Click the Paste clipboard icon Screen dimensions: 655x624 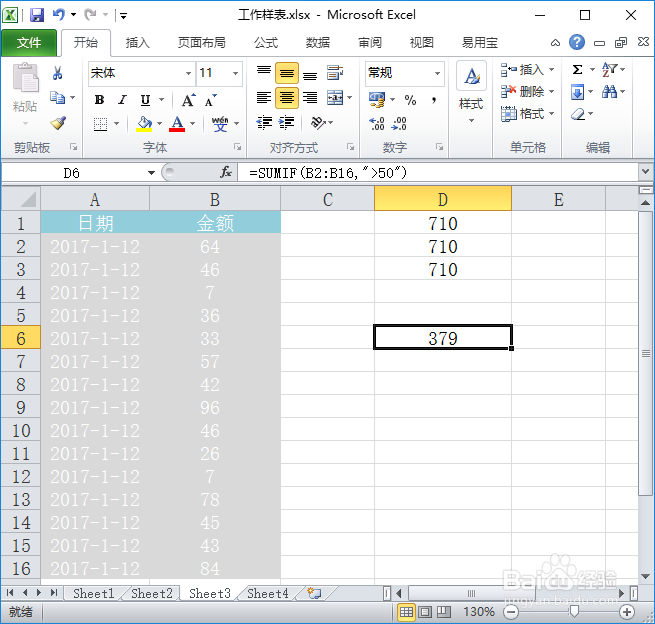point(25,78)
